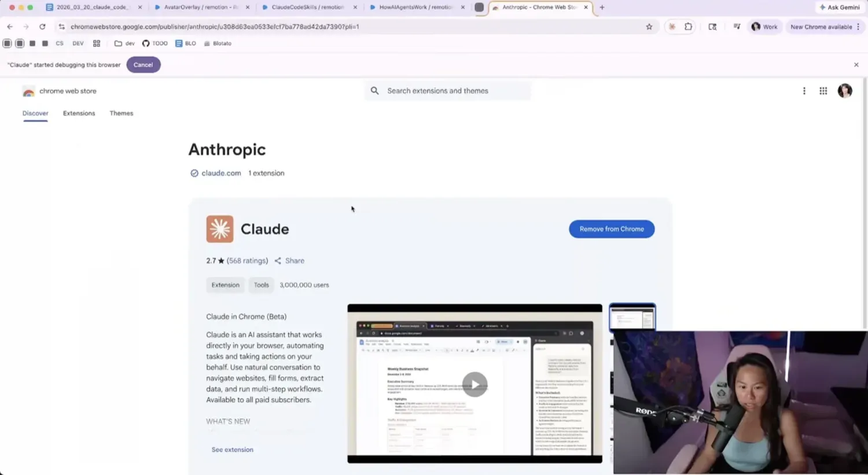Open Ask Gemini
868x475 pixels.
pos(840,8)
